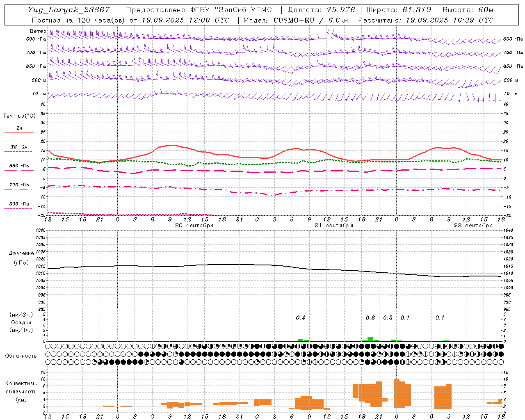Image resolution: width=525 pixels, height=420 pixels.
Task: Click the 'Осадки' precipitation label
Action: (x=21, y=322)
